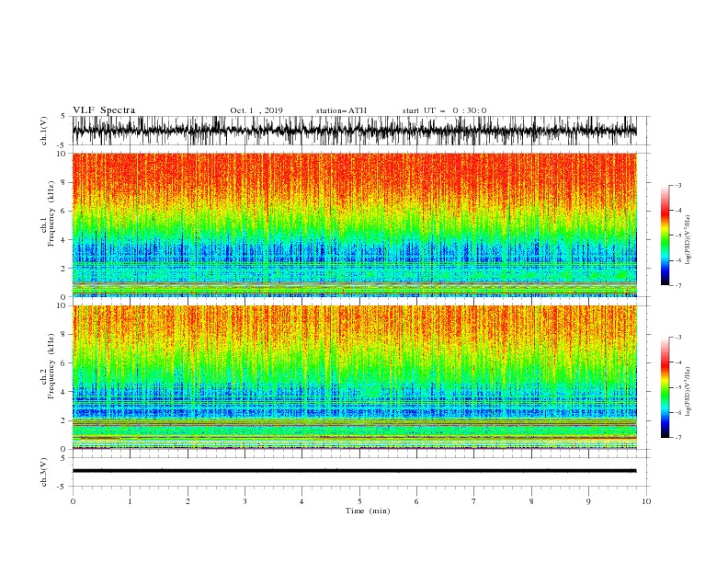Image resolution: width=728 pixels, height=563 pixels.
Task: Click the "6" kHz tick on the ch.2 frequency axis
Action: 64,363
